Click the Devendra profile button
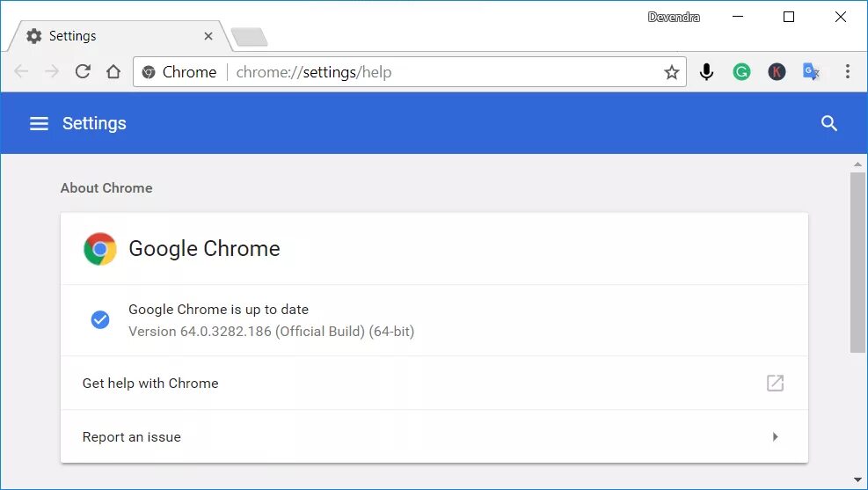The height and width of the screenshot is (490, 868). click(x=674, y=17)
